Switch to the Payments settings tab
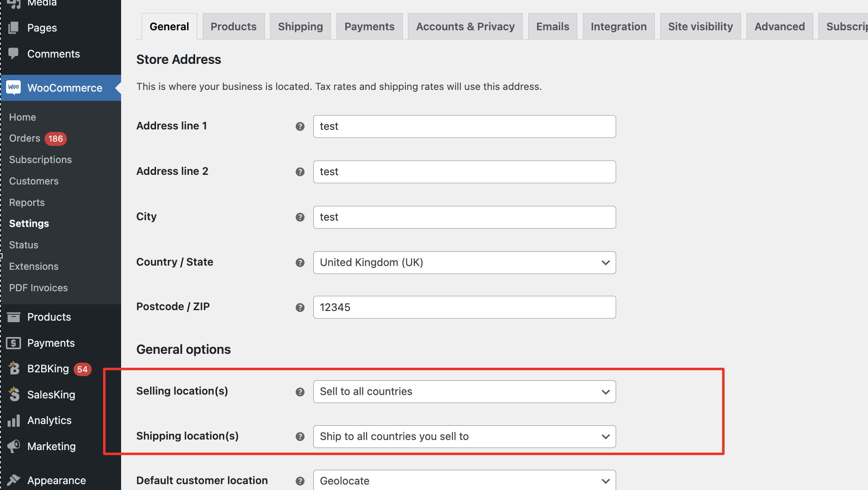Screen dimensions: 868x490 point(369,26)
